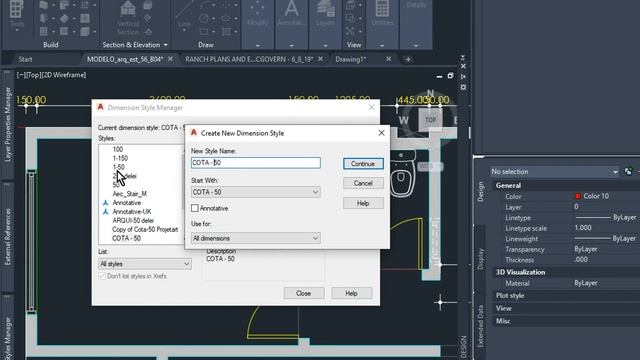Toggle Don't list styles in Xrefs
Viewport: 640px width, 360px height.
click(102, 276)
